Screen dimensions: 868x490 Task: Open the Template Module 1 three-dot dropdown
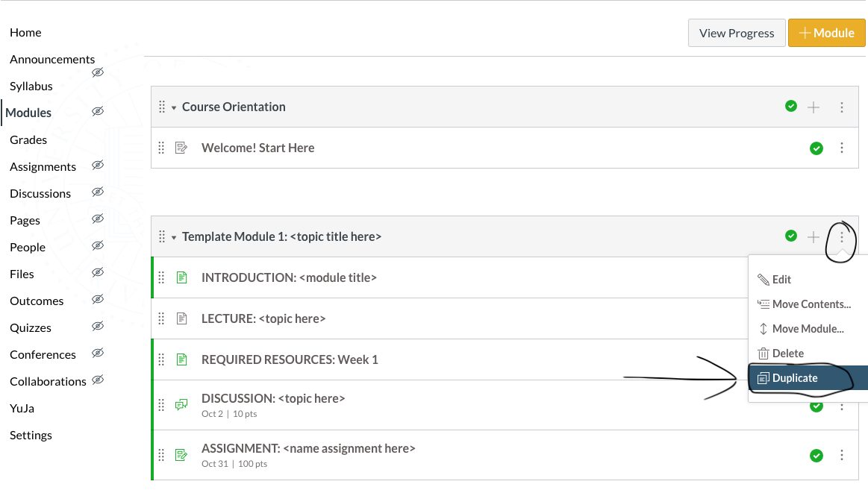pos(842,237)
